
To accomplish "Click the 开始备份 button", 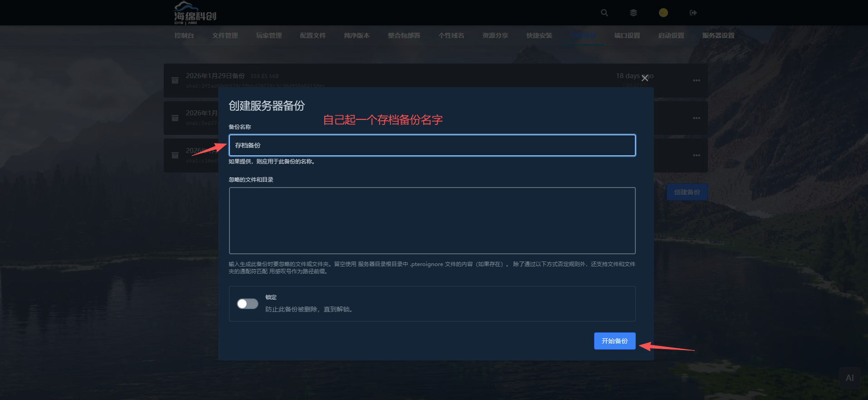I will [x=614, y=341].
